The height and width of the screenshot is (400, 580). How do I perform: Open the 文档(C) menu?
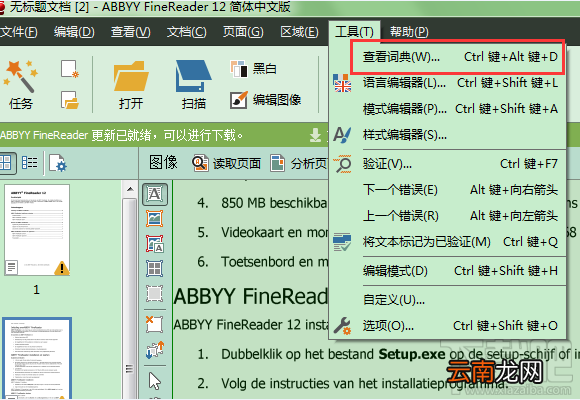click(x=187, y=32)
